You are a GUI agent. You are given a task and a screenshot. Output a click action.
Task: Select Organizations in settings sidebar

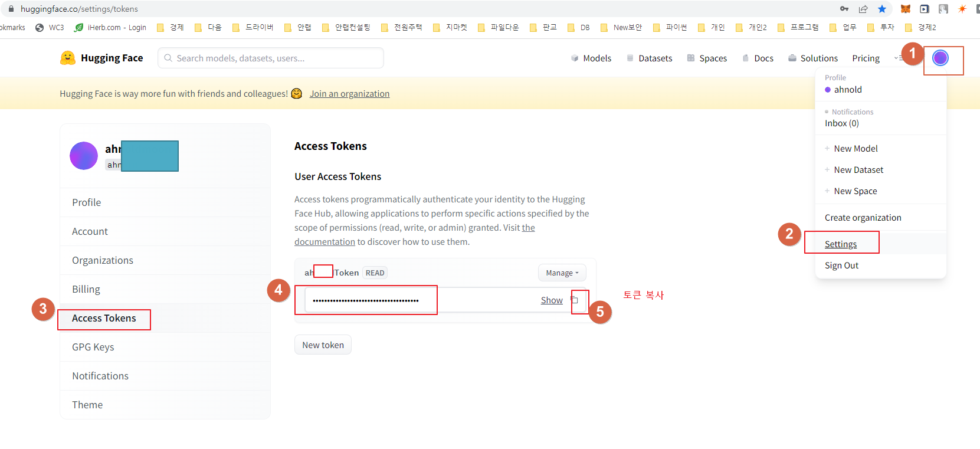pyautogui.click(x=165, y=260)
